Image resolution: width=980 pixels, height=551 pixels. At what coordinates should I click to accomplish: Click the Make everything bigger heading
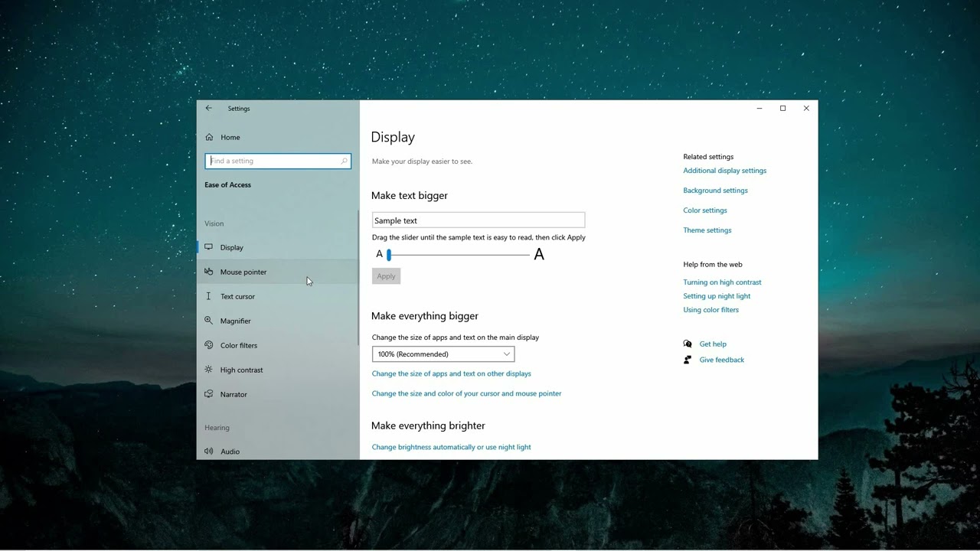pos(425,316)
